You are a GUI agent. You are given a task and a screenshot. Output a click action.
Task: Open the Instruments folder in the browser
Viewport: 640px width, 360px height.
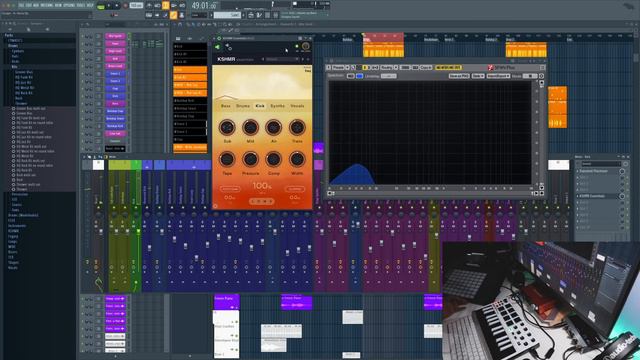click(17, 225)
